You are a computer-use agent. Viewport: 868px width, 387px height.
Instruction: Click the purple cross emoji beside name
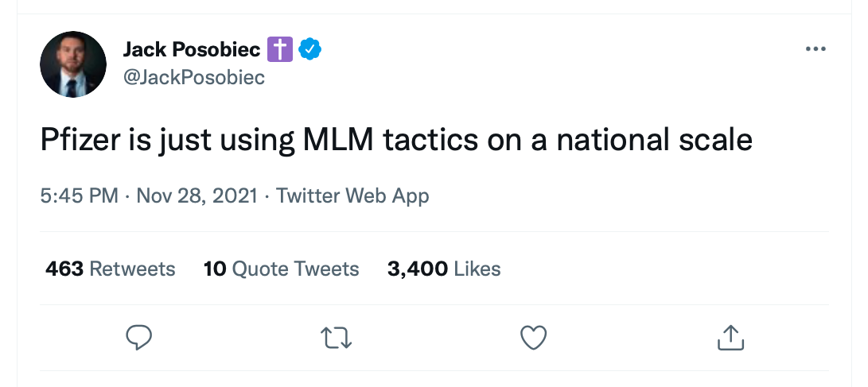pos(279,50)
